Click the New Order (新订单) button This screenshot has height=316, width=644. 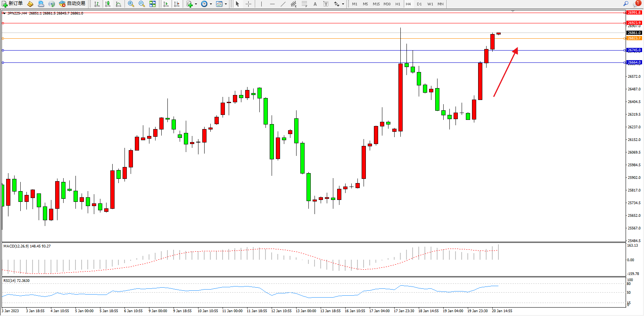(x=12, y=4)
